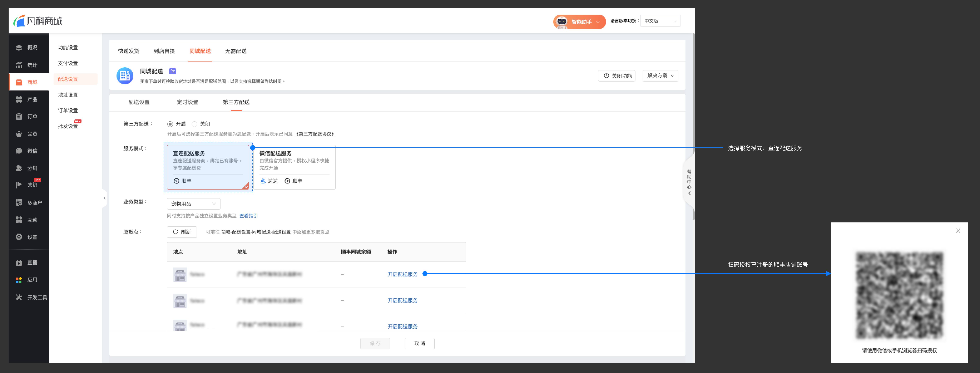This screenshot has width=980, height=373.
Task: Click the blurred QR code image
Action: tap(899, 295)
